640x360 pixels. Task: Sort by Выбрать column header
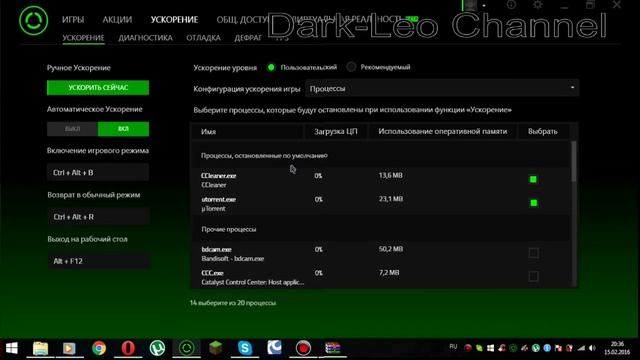coord(542,131)
